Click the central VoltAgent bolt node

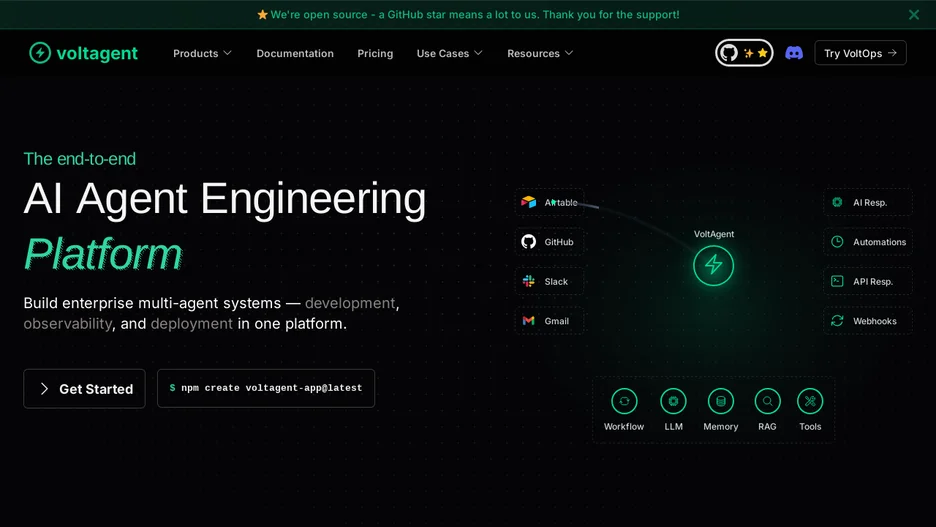tap(713, 265)
